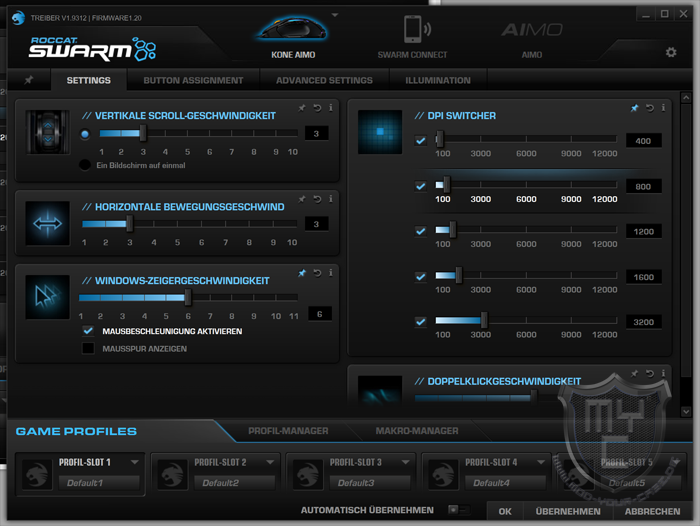Select Ein Bildschirm auf einmal option
This screenshot has height=526, width=700.
(x=85, y=165)
